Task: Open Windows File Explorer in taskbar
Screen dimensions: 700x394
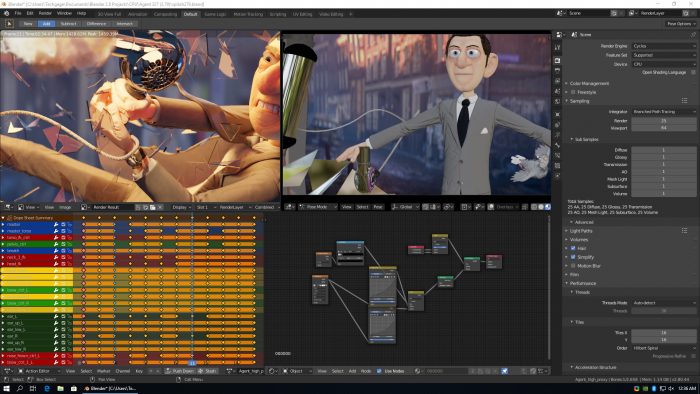Action: tap(60, 389)
